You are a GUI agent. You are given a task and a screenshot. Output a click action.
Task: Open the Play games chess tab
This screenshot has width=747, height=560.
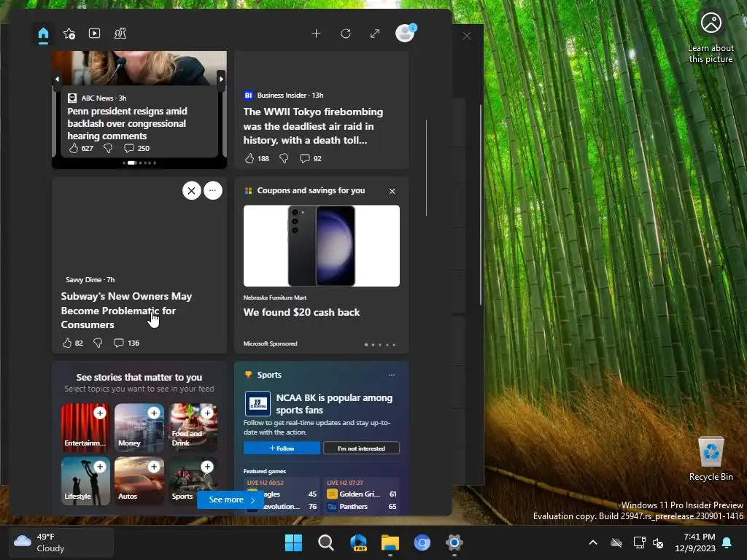120,34
